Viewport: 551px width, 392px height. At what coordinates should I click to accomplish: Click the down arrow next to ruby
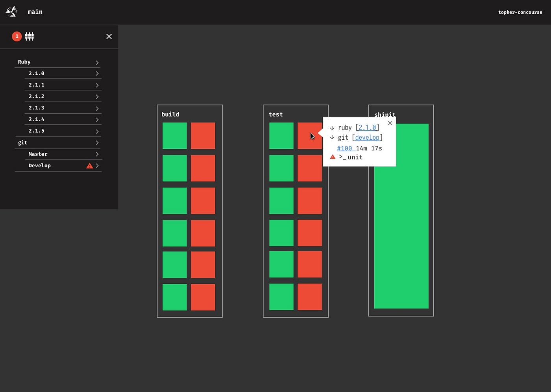pos(332,128)
